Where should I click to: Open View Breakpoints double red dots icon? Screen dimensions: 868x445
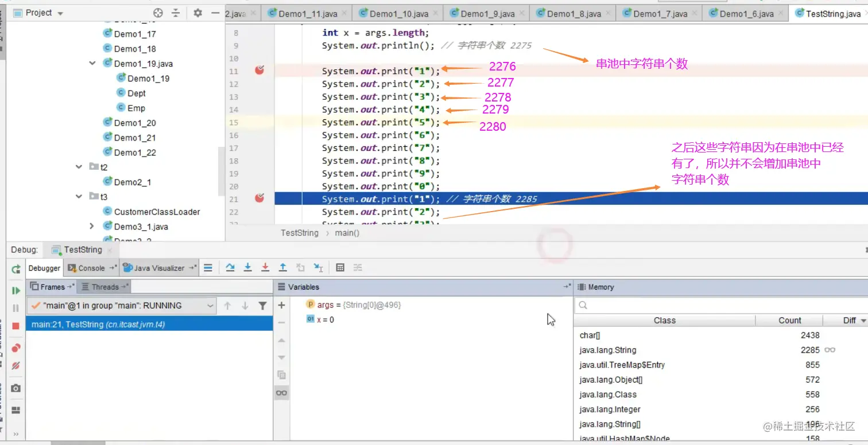16,348
